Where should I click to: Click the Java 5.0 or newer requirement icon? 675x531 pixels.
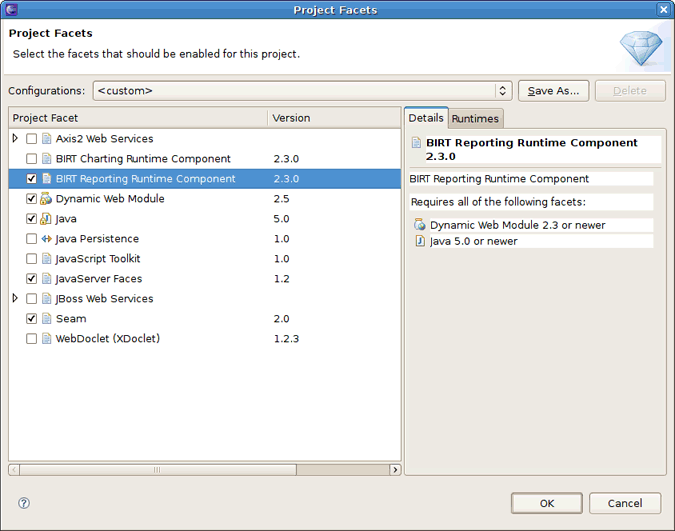tap(420, 241)
